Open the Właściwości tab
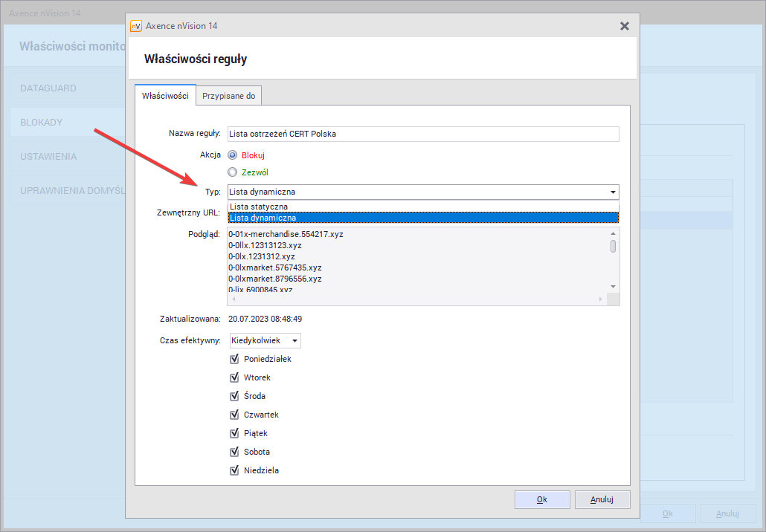 click(x=165, y=96)
